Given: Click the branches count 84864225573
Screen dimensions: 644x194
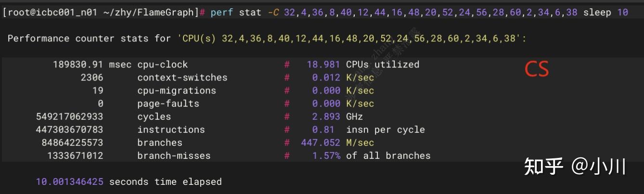Looking at the screenshot, I should coord(72,142).
